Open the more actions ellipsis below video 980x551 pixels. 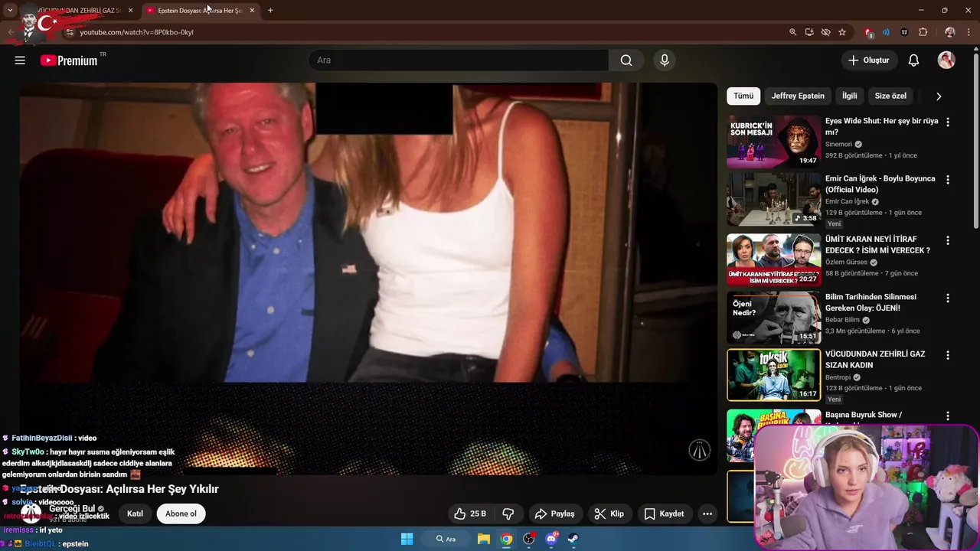pyautogui.click(x=707, y=514)
